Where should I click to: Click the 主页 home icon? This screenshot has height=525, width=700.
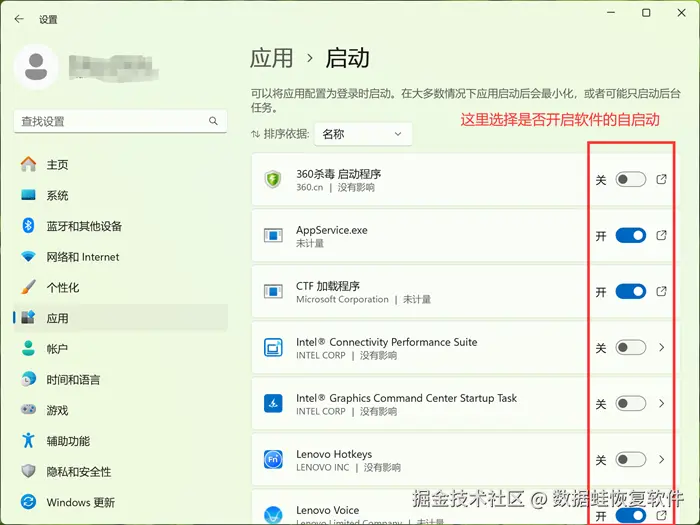(x=29, y=164)
